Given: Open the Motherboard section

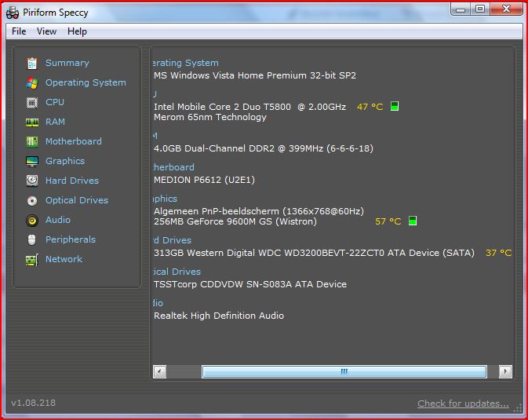Looking at the screenshot, I should (x=74, y=141).
